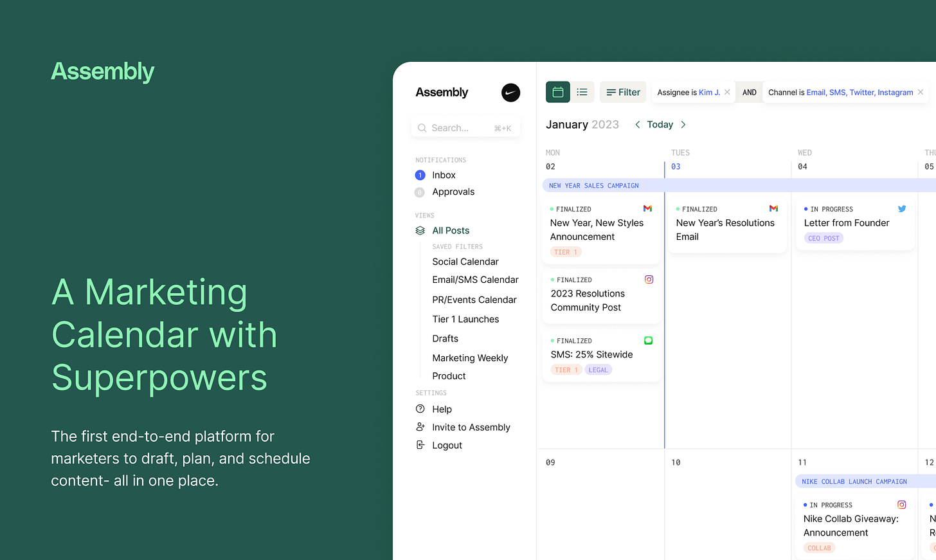Viewport: 936px width, 560px height.
Task: Click Email, SMS, Twitter, Instagram channel value
Action: coord(860,93)
